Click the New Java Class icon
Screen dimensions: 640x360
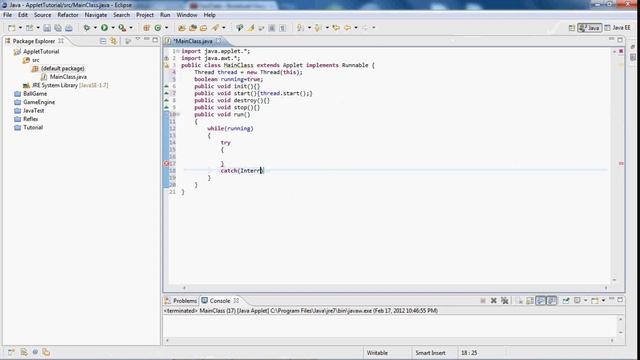click(x=158, y=28)
